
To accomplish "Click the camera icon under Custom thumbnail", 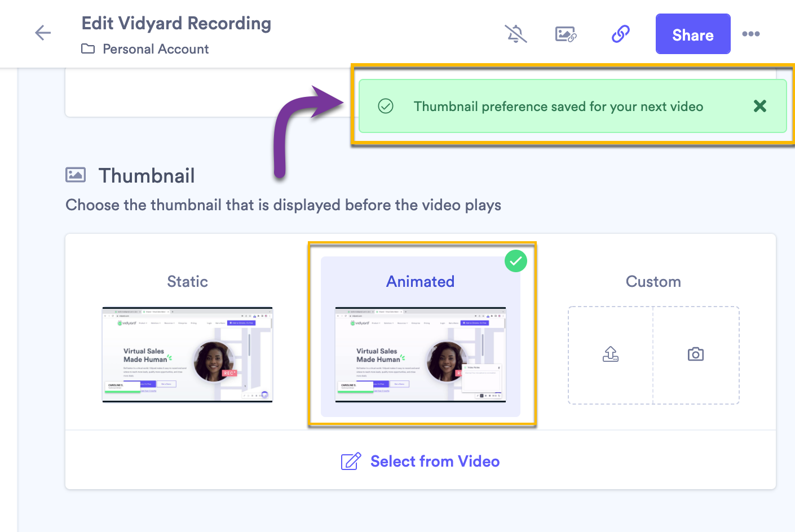I will coord(696,354).
